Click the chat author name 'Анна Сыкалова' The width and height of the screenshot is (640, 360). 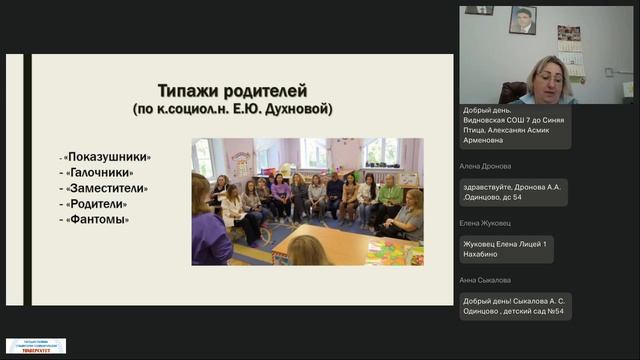coord(485,280)
